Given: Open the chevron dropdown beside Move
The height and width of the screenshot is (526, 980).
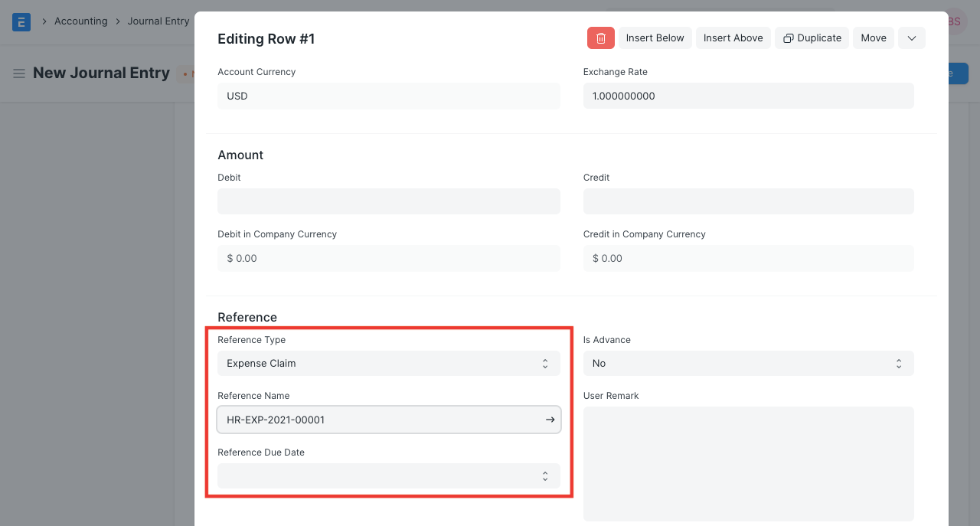Looking at the screenshot, I should point(911,38).
